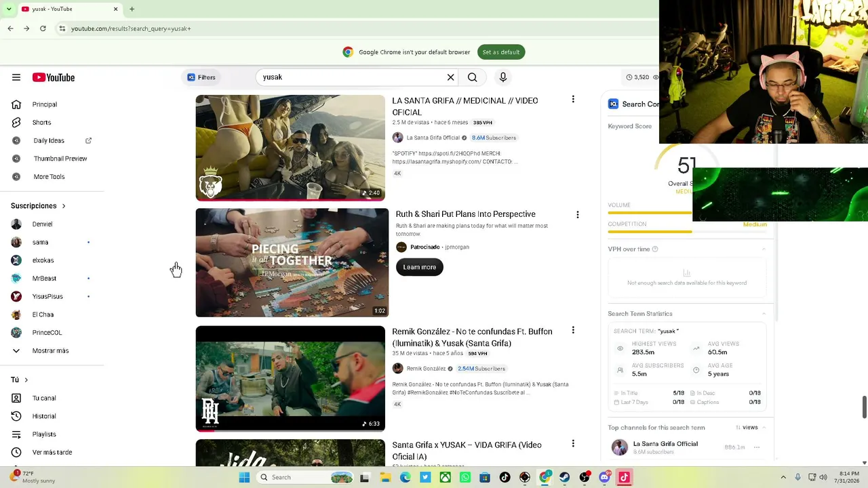Image resolution: width=868 pixels, height=488 pixels.
Task: Open a new browser tab
Action: pyautogui.click(x=132, y=9)
